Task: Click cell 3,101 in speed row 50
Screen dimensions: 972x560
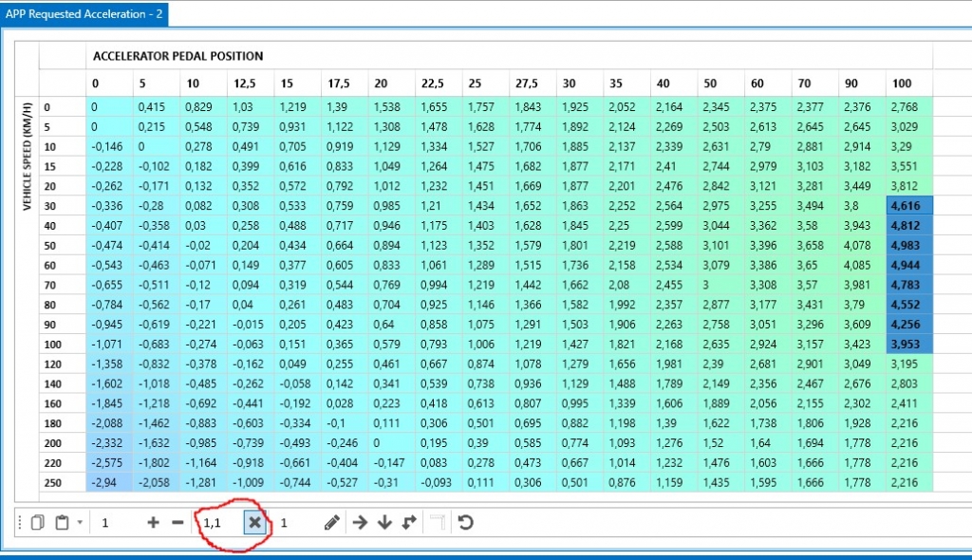Action: point(721,246)
